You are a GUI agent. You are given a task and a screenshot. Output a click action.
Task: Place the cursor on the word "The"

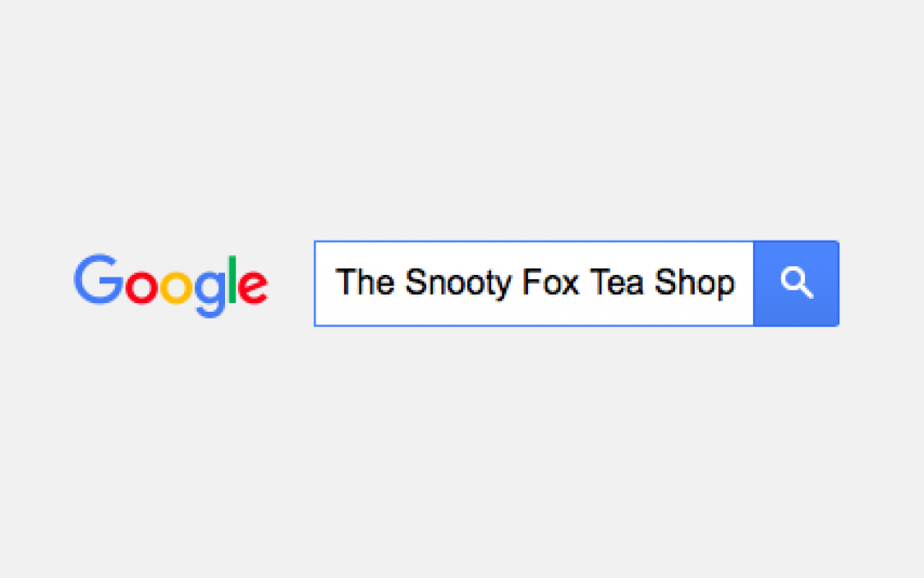click(364, 282)
